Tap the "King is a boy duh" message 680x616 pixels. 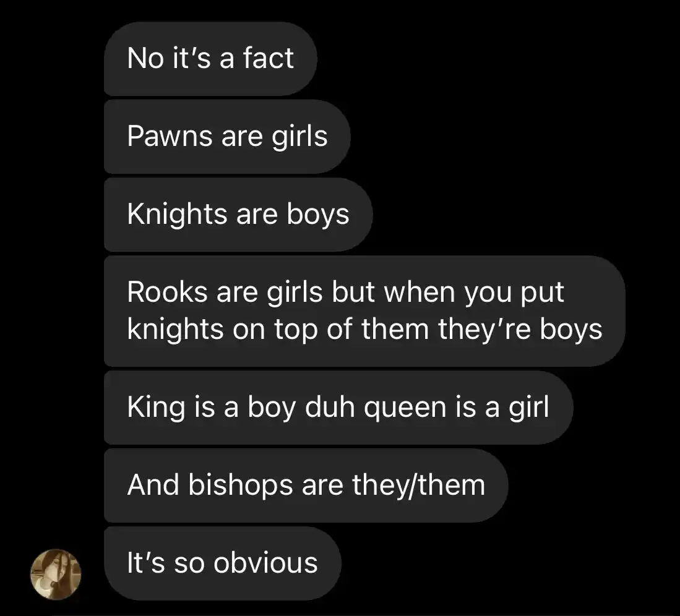(338, 408)
